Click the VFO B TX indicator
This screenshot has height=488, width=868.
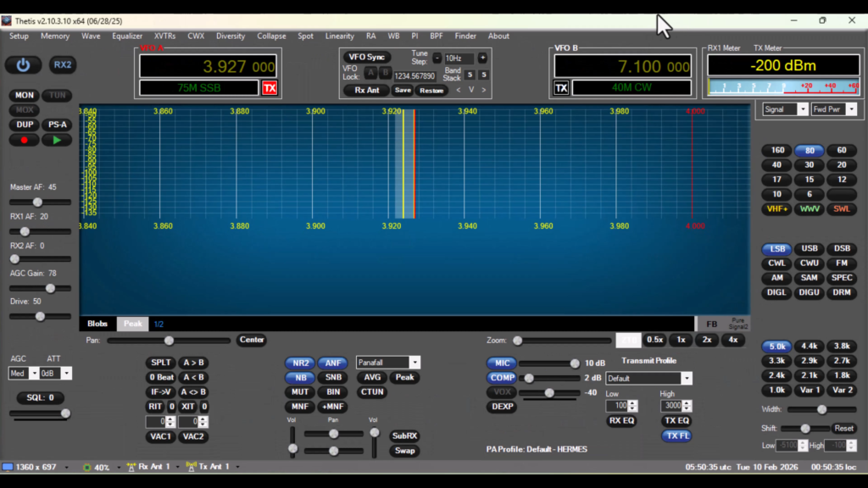[x=561, y=88]
